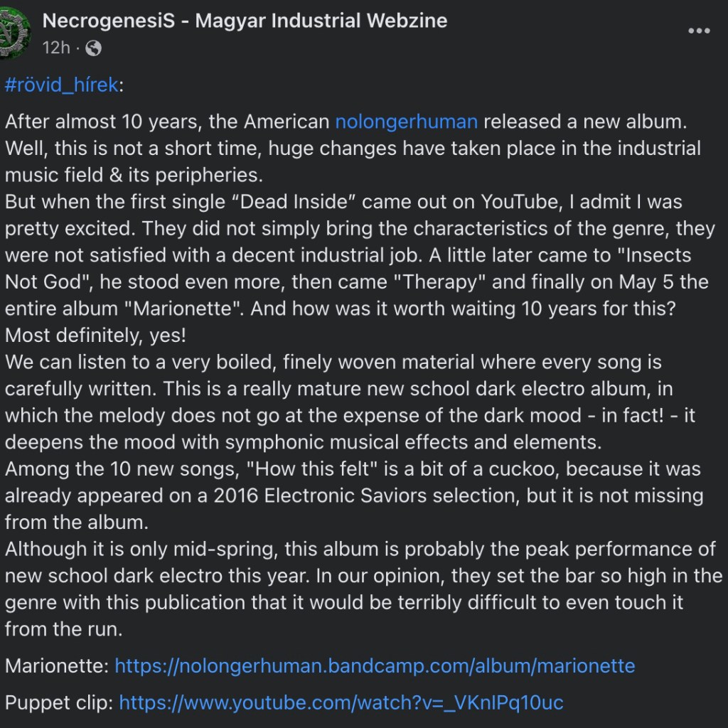
Task: Click the "Dead Inside" song title text
Action: click(300, 202)
